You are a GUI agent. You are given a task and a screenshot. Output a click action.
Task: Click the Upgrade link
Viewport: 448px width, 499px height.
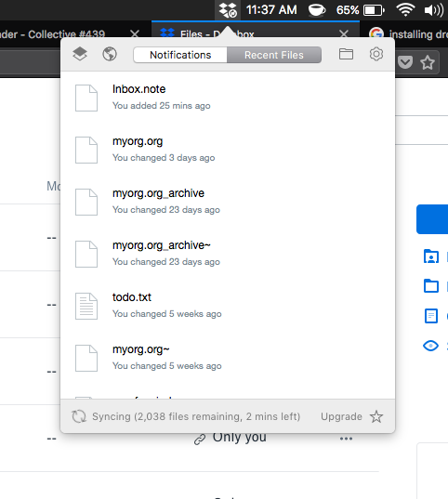(x=341, y=416)
